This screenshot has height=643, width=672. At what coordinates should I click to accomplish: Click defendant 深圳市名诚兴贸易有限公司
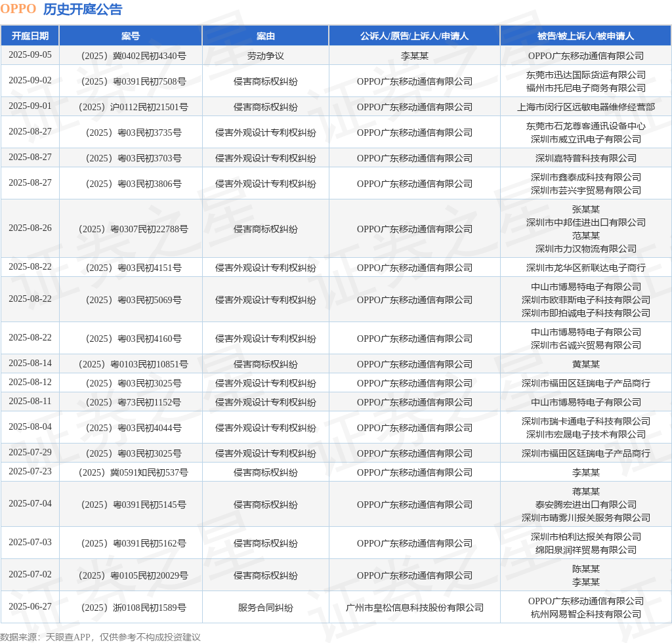586,345
